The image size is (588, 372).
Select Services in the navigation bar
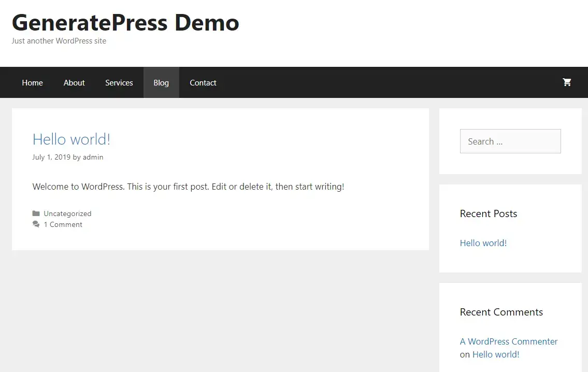[x=119, y=82]
